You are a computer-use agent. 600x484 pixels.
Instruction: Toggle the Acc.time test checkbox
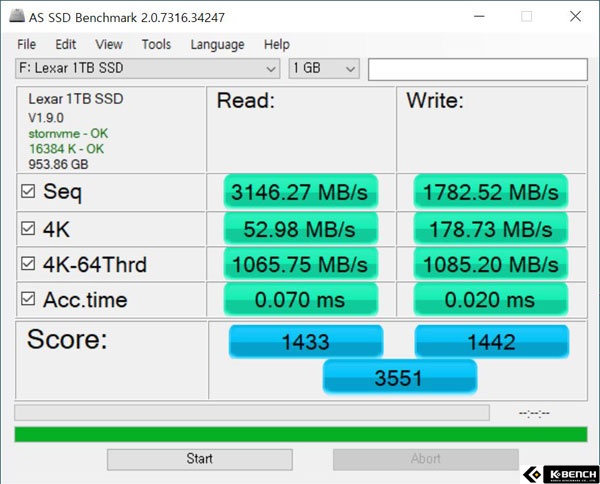(x=28, y=299)
